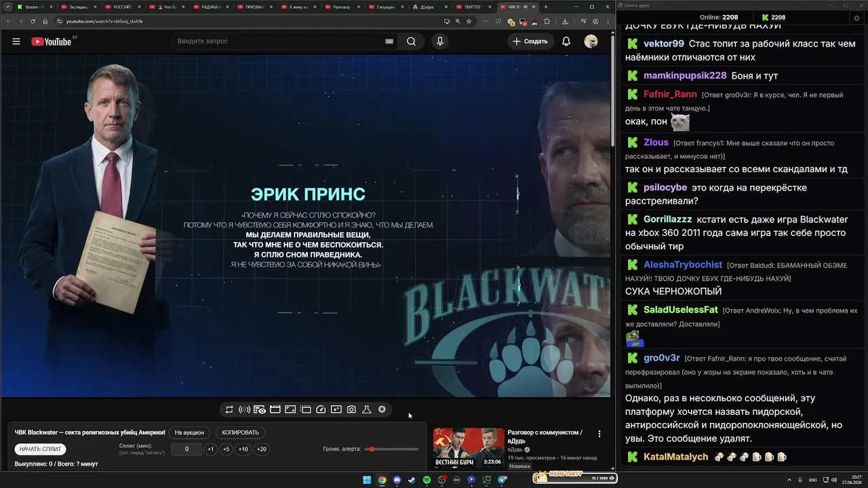This screenshot has height=488, width=868.
Task: Click the Создать create button
Action: pos(530,41)
